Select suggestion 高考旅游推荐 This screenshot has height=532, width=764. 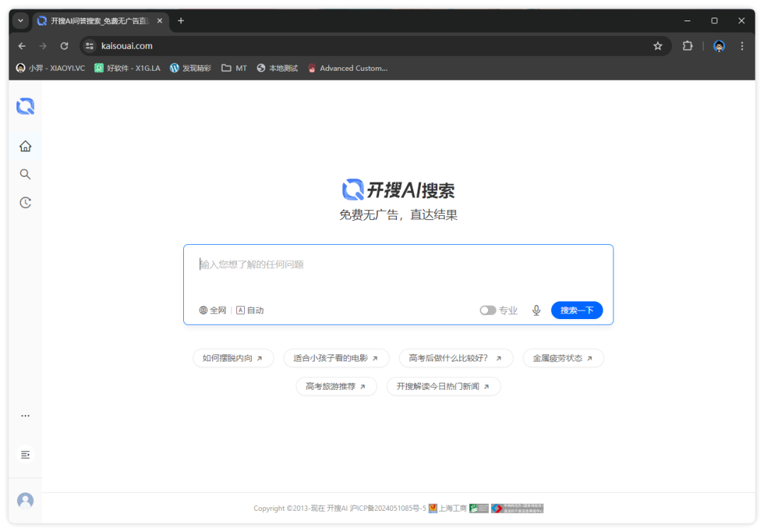click(x=336, y=386)
